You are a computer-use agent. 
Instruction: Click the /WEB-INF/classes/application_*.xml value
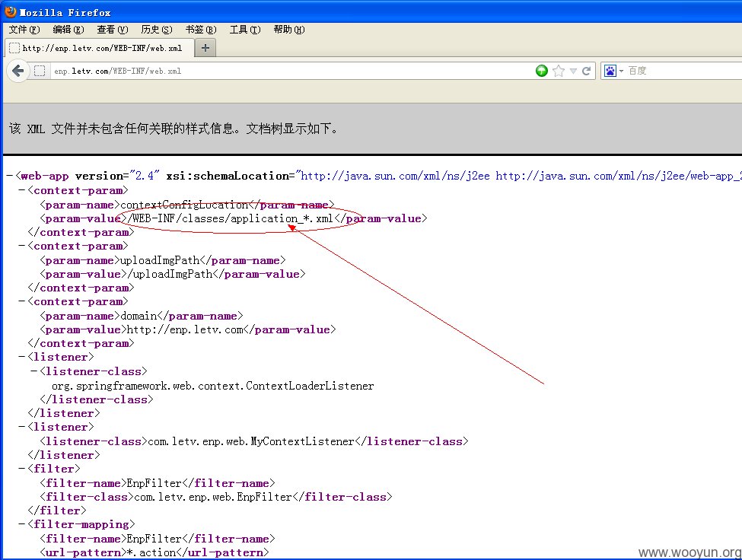231,218
